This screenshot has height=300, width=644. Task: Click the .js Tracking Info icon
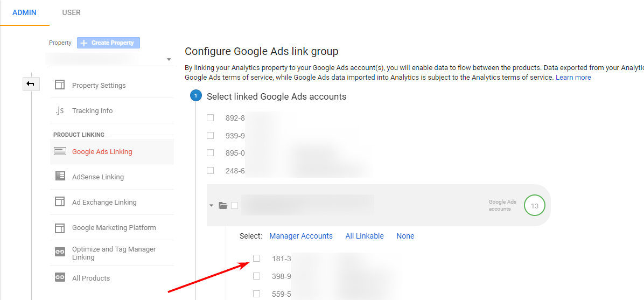pos(60,110)
